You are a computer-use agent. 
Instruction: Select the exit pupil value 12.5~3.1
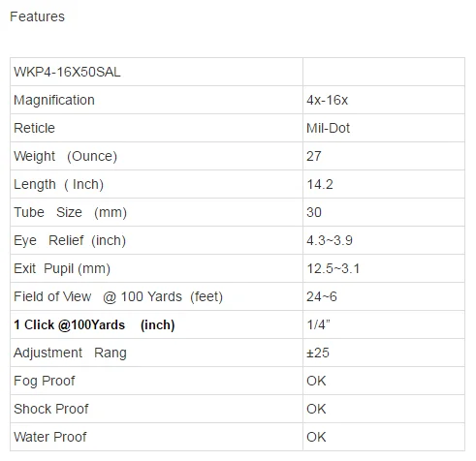click(333, 268)
